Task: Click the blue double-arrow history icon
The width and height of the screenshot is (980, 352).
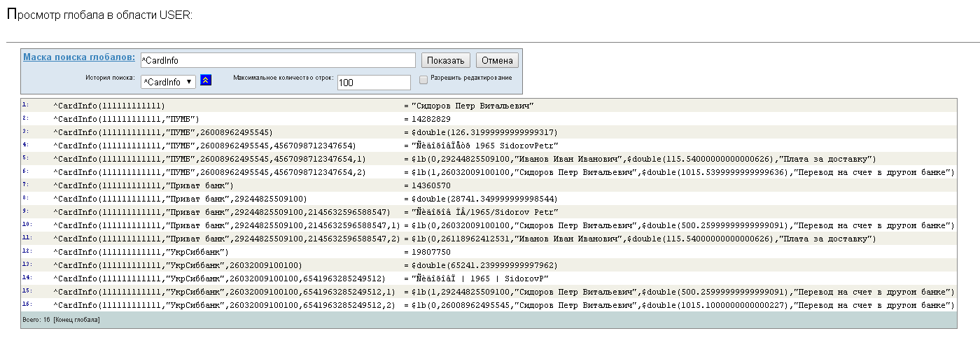Action: pos(206,80)
